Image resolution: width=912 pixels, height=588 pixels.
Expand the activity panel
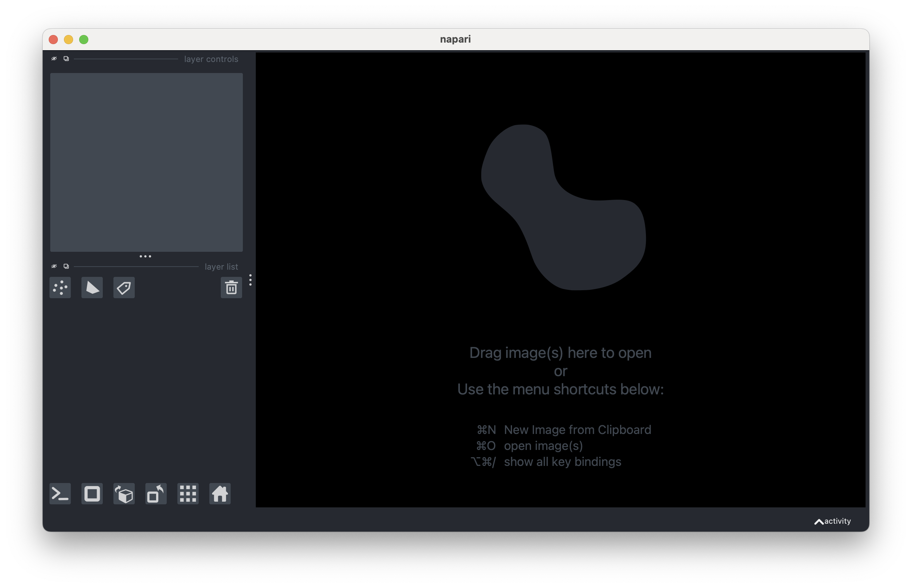[832, 521]
